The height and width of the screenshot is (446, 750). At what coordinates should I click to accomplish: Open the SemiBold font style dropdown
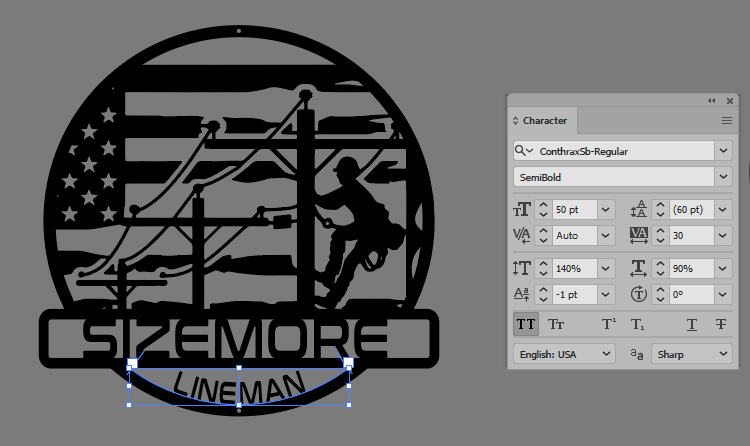[723, 177]
